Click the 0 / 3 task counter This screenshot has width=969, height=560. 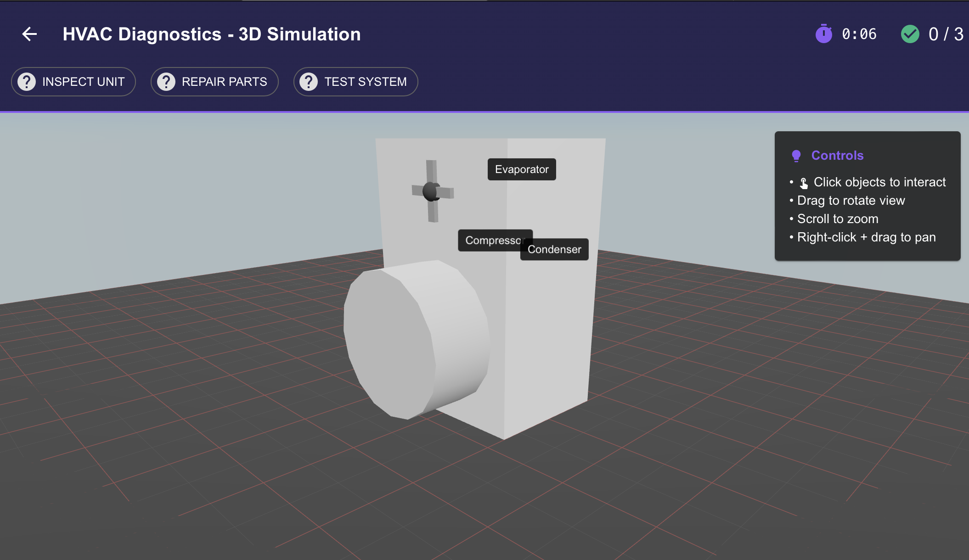click(x=946, y=34)
